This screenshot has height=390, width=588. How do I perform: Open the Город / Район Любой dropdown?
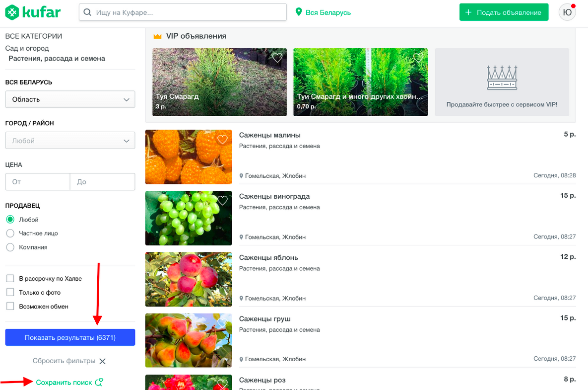pos(70,141)
